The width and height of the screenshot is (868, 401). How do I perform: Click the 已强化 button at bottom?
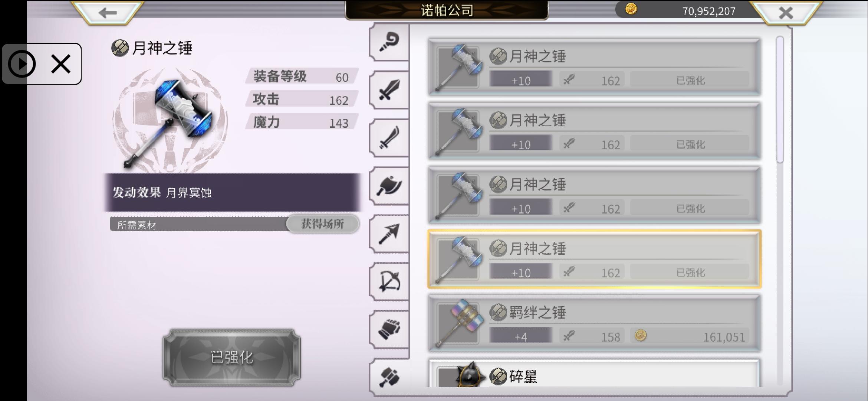[x=232, y=358]
